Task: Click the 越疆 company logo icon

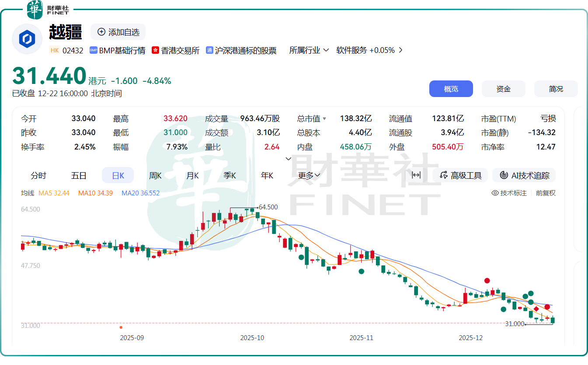Action: 27,39
